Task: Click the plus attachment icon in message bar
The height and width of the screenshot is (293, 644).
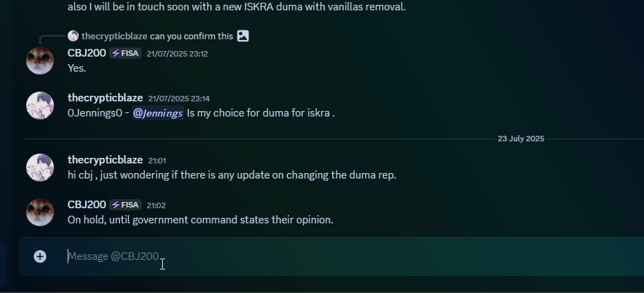Action: 40,256
